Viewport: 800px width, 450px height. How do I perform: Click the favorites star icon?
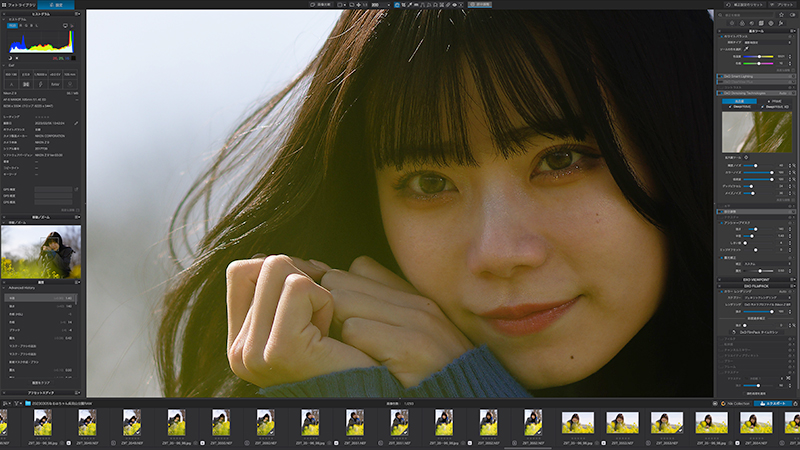(x=781, y=15)
